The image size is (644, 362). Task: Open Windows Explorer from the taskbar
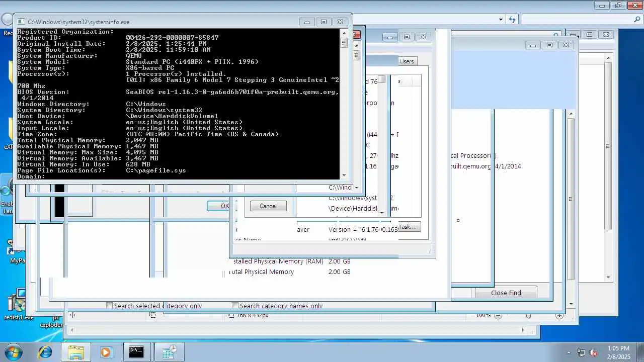76,352
